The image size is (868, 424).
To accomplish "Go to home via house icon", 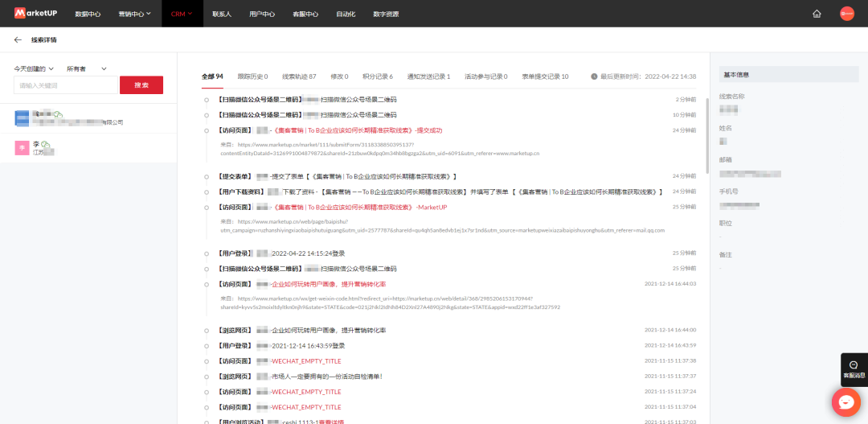I will coord(817,14).
